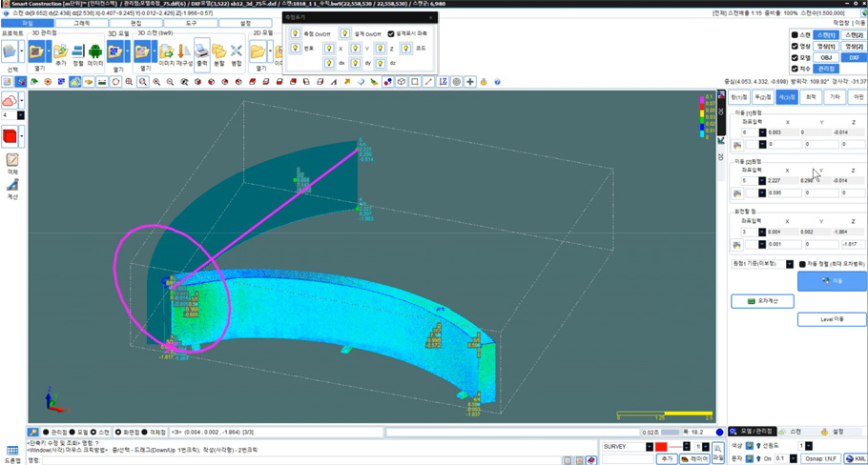The image size is (868, 465).
Task: Click the wireframe cube toolbar icon
Action: click(402, 82)
